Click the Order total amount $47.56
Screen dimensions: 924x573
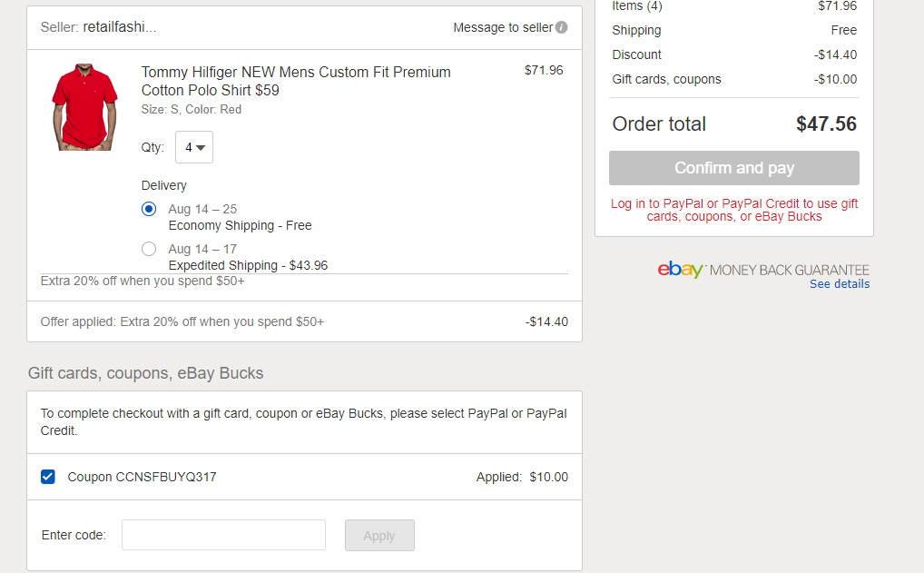tap(826, 124)
